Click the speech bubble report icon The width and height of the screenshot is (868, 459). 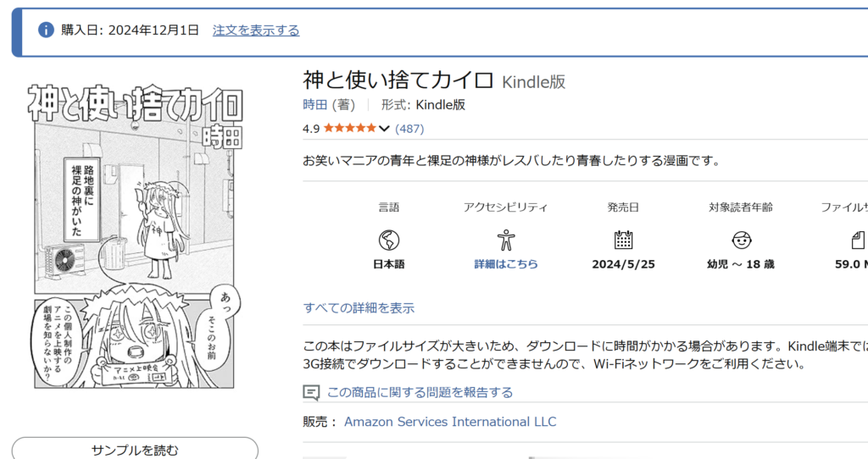click(x=311, y=392)
